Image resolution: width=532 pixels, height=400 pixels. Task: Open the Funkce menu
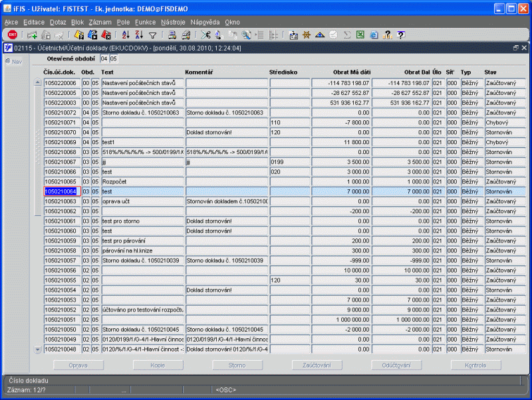(145, 23)
